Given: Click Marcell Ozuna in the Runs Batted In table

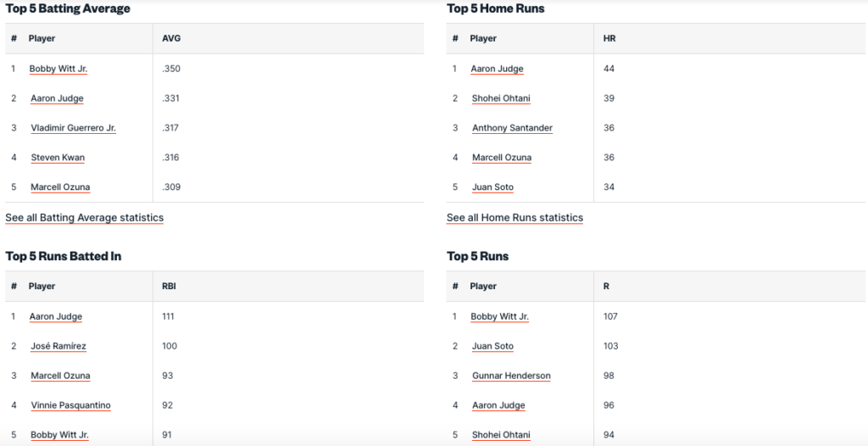Looking at the screenshot, I should [60, 376].
